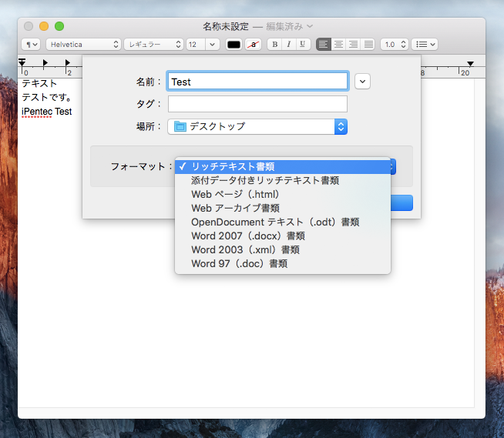Click the 名前 field containing Test
The width and height of the screenshot is (504, 438).
pyautogui.click(x=257, y=82)
